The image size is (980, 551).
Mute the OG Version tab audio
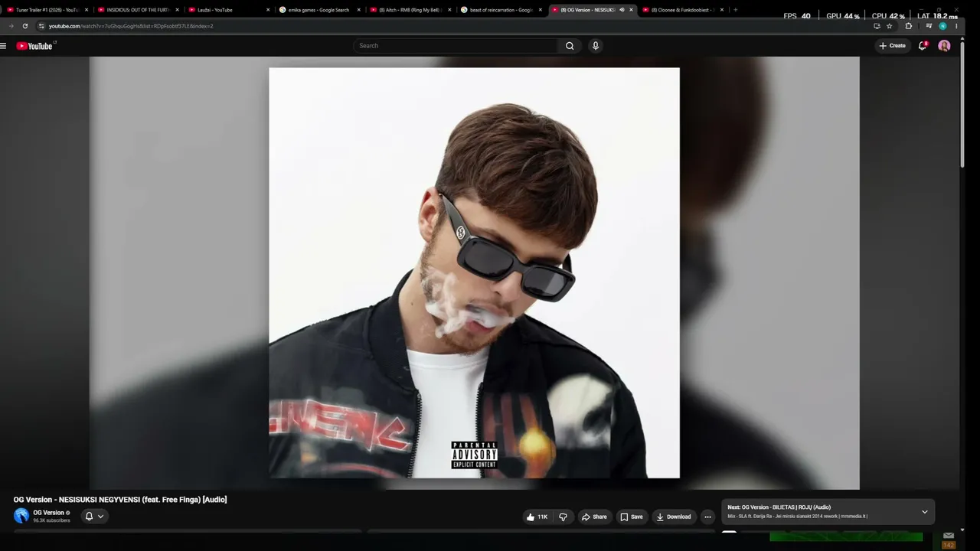pos(622,10)
